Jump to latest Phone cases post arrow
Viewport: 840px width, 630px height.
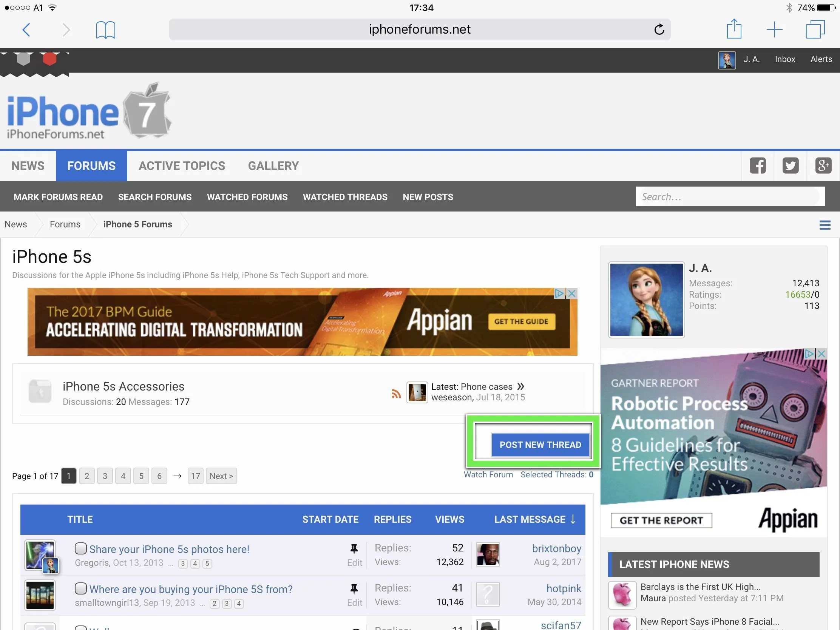(x=520, y=387)
